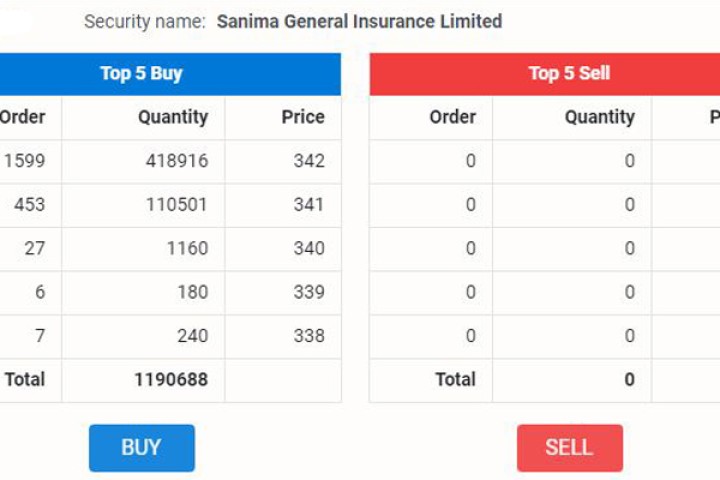Click the Quantity column header in Sell table
720x480 pixels.
coord(599,117)
